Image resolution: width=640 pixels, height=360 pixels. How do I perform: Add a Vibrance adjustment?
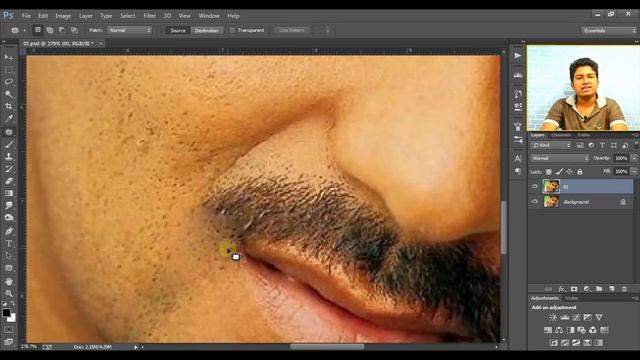point(599,317)
